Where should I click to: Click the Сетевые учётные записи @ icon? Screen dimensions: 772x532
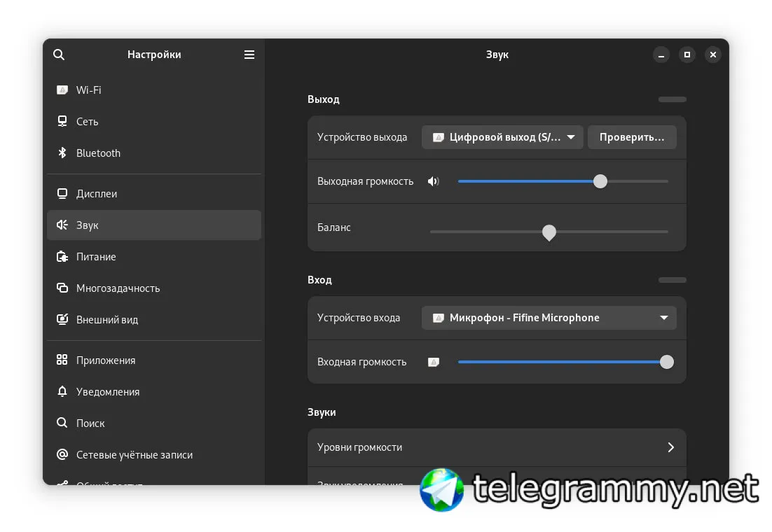point(62,454)
